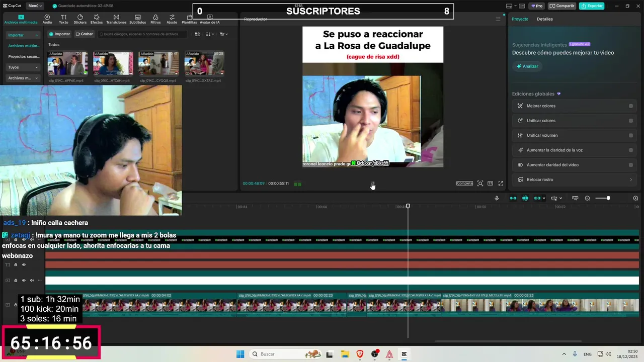This screenshot has width=644, height=362.
Task: Open the layout switcher icon in title bar
Action: [510, 6]
